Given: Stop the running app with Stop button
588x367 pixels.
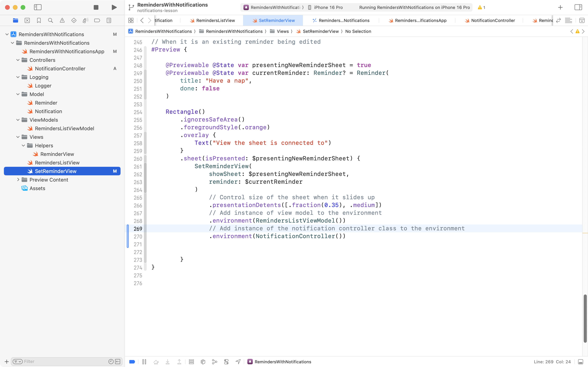Looking at the screenshot, I should tap(96, 7).
